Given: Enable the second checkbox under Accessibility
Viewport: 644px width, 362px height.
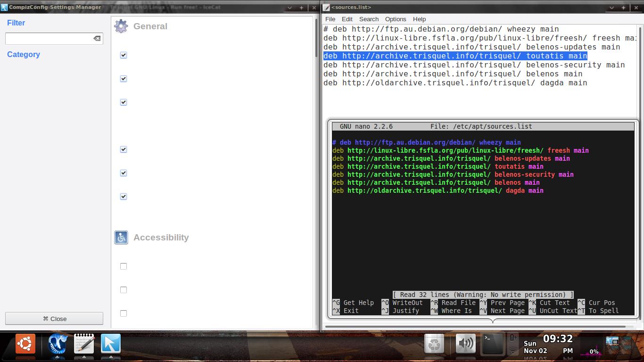Looking at the screenshot, I should pos(124,290).
